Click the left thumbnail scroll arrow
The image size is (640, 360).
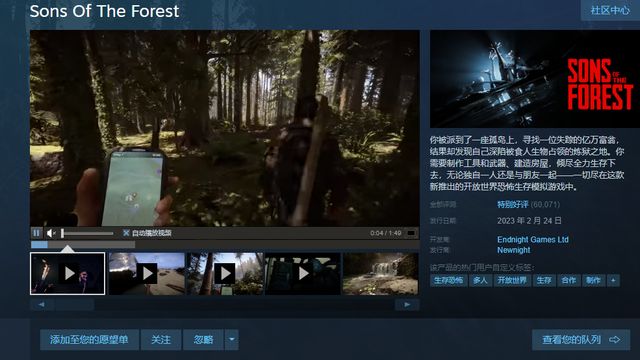[x=41, y=304]
